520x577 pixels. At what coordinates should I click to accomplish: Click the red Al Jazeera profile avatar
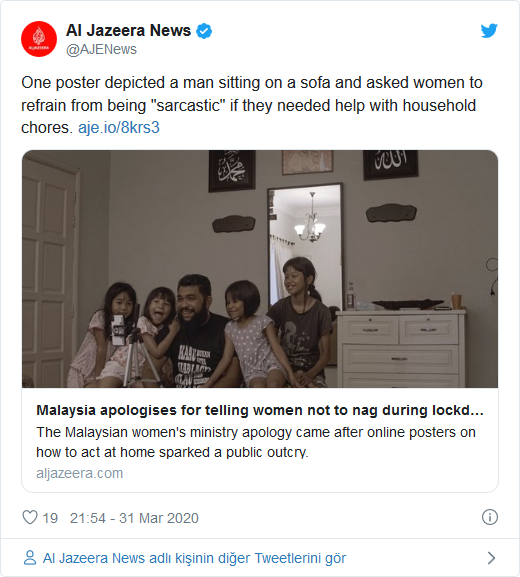point(39,39)
